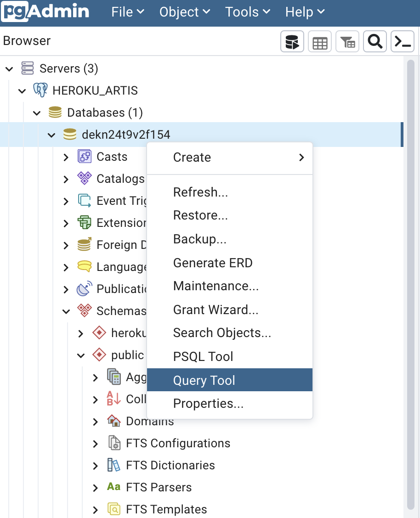Choose Backup... from context menu

230,239
